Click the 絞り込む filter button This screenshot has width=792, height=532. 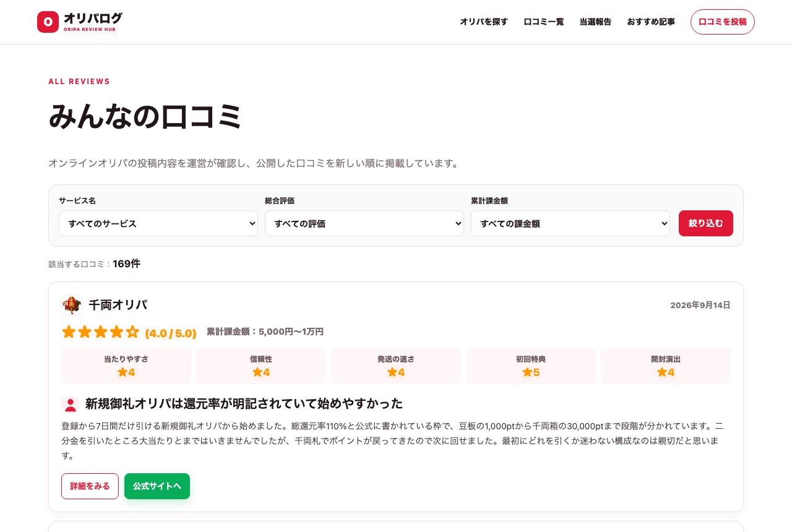(x=706, y=223)
